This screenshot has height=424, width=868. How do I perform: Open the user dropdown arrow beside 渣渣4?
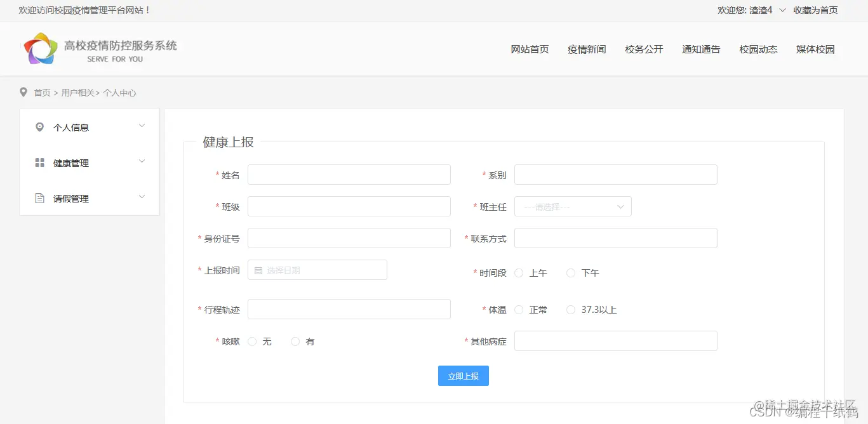[782, 10]
